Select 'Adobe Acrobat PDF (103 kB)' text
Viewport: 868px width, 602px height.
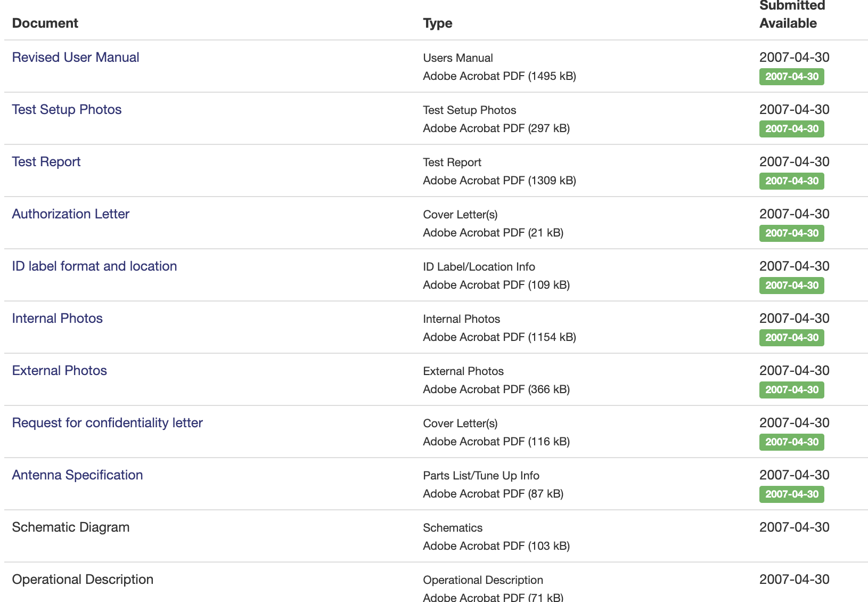click(x=496, y=546)
